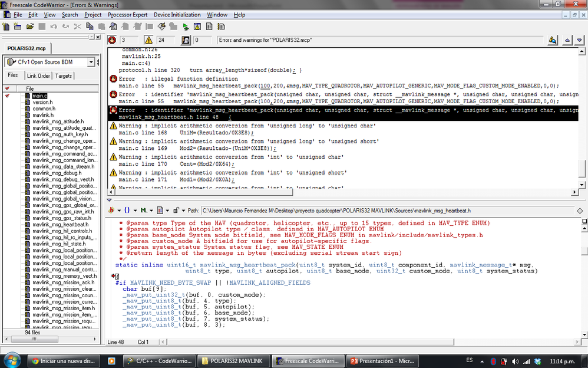This screenshot has width=588, height=368.
Task: Open Chrome 'Iniciar una nueva dis...' taskbar button
Action: click(x=64, y=361)
